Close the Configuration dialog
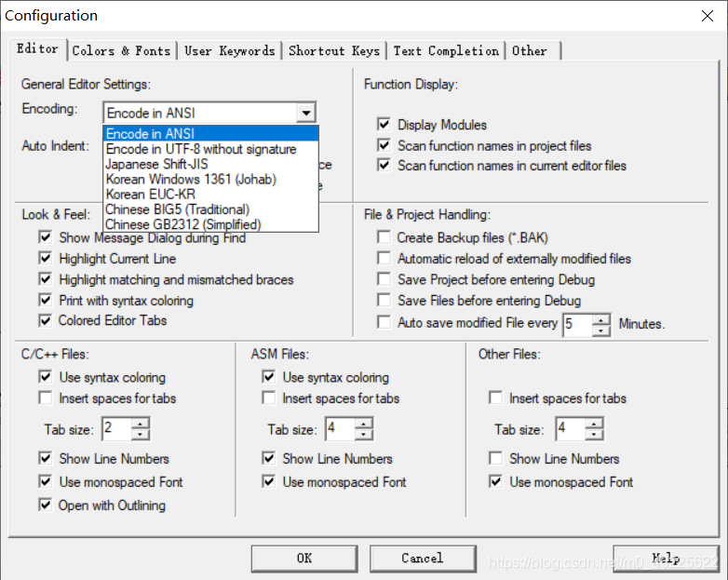Screen dimensions: 728x580 708,16
